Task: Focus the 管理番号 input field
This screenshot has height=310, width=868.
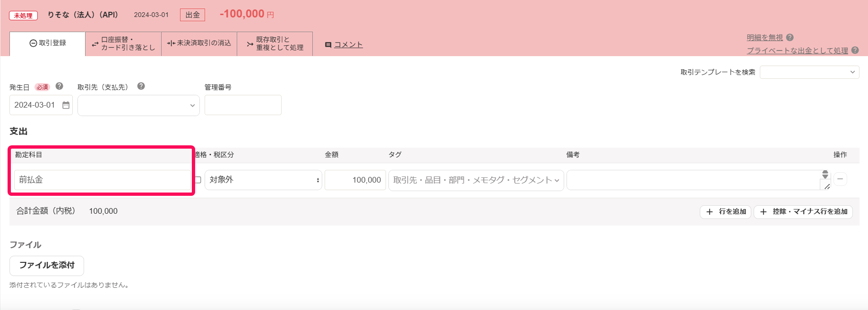Action: point(243,105)
